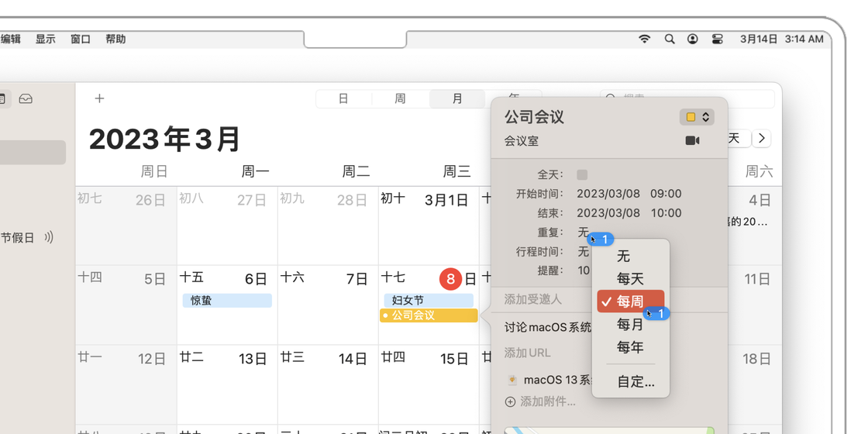The width and height of the screenshot is (868, 434).
Task: Switch to the 周 week view tab
Action: pos(400,98)
